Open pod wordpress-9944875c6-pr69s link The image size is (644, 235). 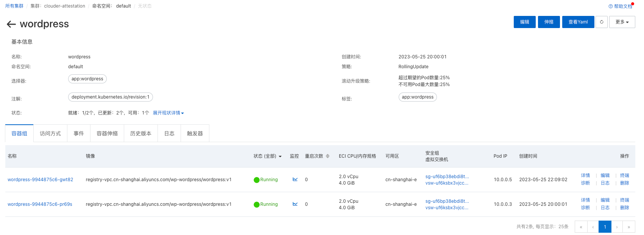[x=40, y=204]
